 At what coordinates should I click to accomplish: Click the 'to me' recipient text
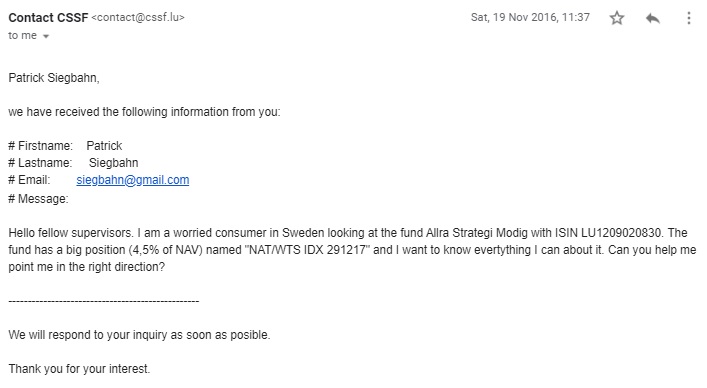(23, 36)
